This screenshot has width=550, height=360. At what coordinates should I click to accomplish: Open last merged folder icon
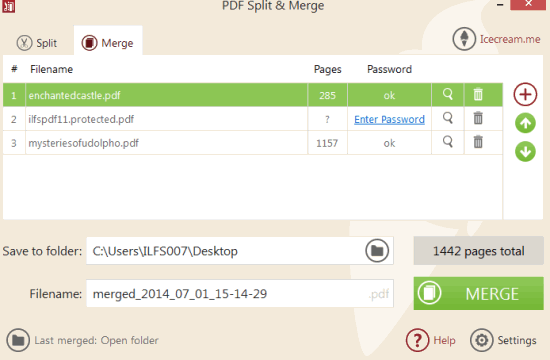point(18,340)
